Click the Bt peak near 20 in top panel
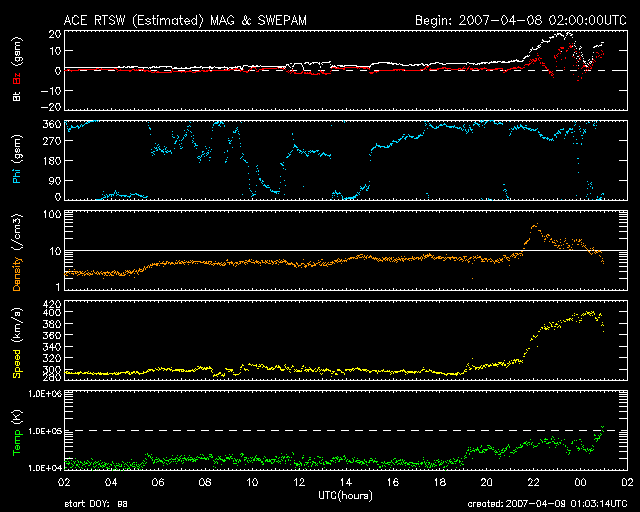Image resolution: width=640 pixels, height=512 pixels. point(567,33)
